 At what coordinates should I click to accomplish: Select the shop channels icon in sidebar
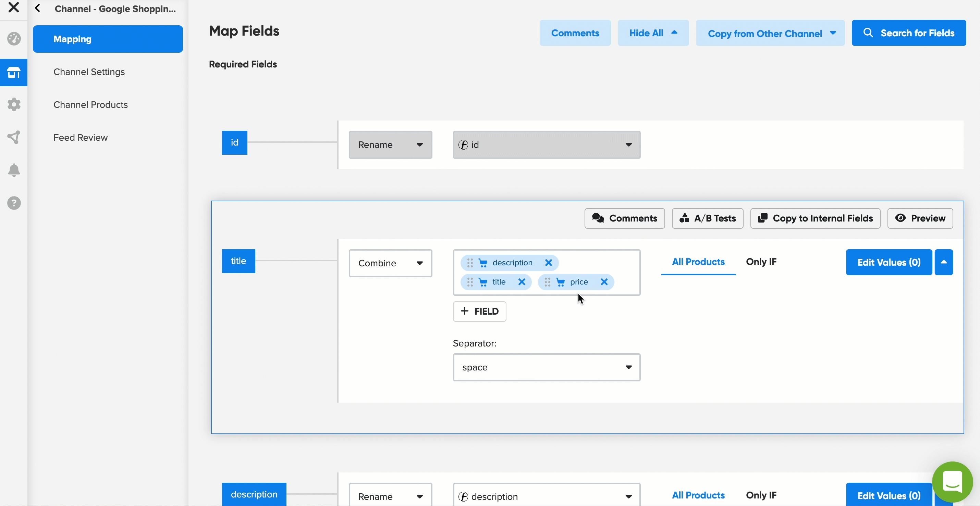[x=14, y=72]
